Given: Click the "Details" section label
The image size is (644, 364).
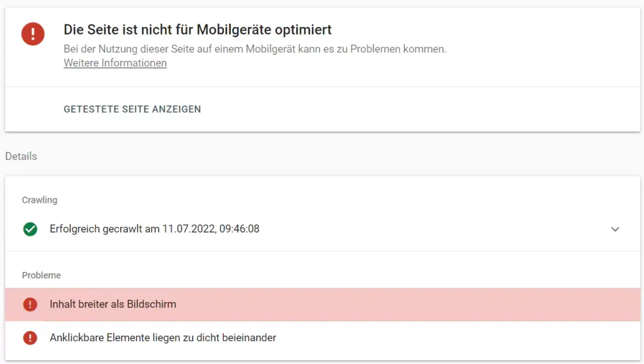Looking at the screenshot, I should pos(21,156).
